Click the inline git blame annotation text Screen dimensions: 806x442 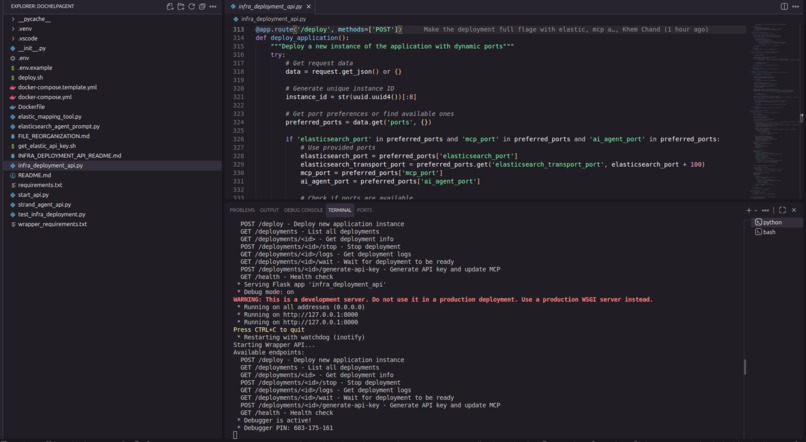coord(566,30)
